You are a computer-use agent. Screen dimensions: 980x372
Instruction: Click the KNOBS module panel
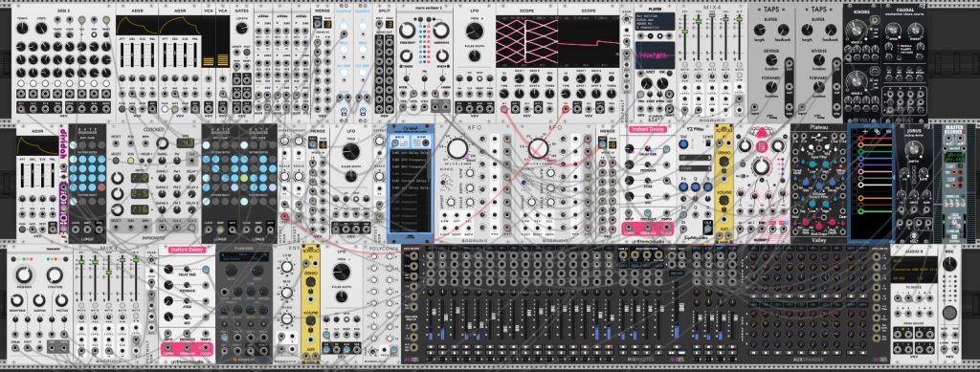click(862, 62)
